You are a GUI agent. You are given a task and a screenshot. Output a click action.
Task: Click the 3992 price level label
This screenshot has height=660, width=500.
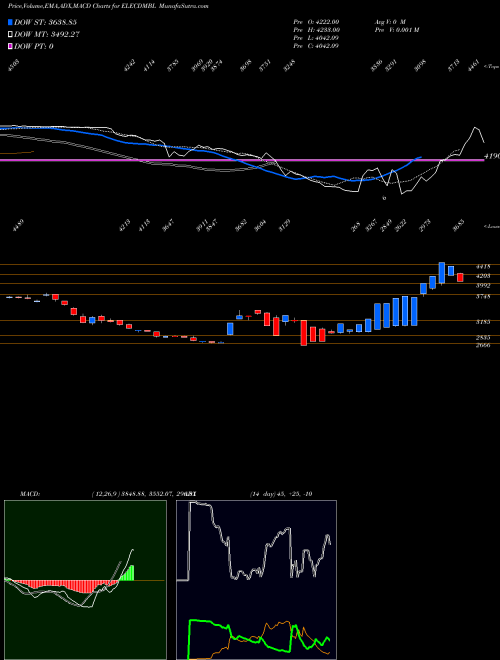(483, 286)
